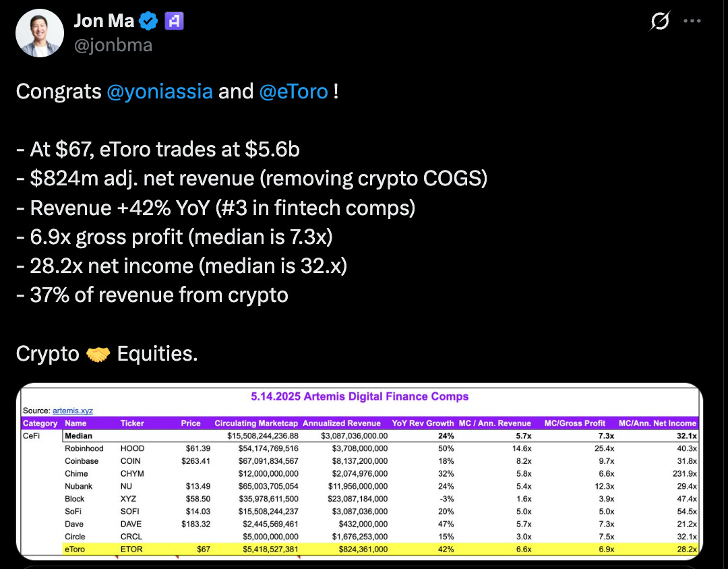Click the MC/Ann. Net Income header
The width and height of the screenshot is (728, 569).
click(x=657, y=423)
